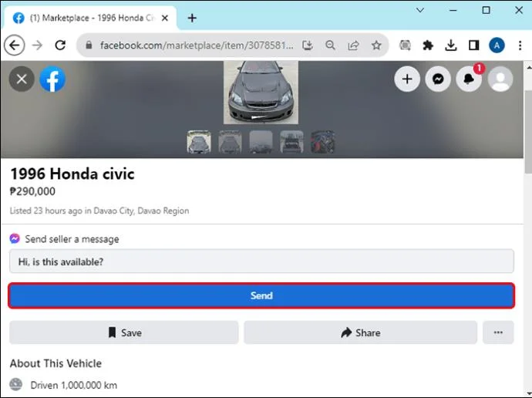Screen dimensions: 532x398
Task: Click the screenshot capture extension icon
Action: pyautogui.click(x=405, y=46)
